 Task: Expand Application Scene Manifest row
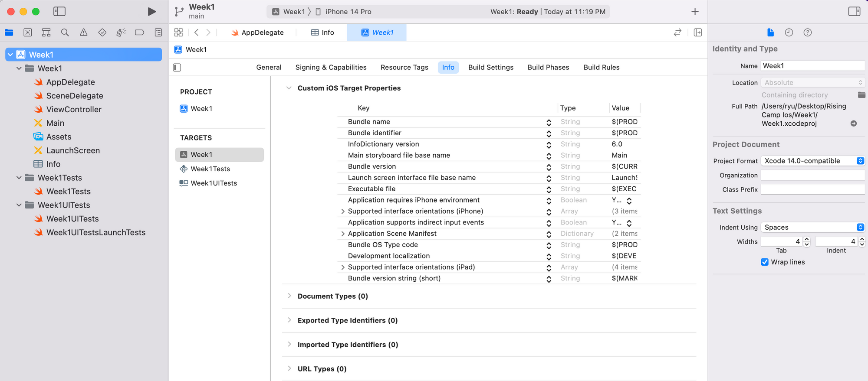pyautogui.click(x=343, y=234)
